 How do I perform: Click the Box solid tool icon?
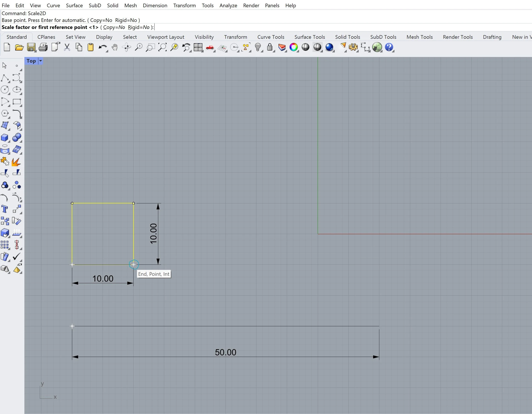[5, 138]
